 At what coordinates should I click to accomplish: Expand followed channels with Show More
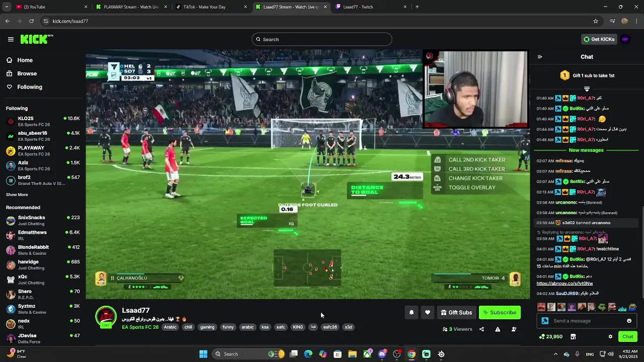17,195
